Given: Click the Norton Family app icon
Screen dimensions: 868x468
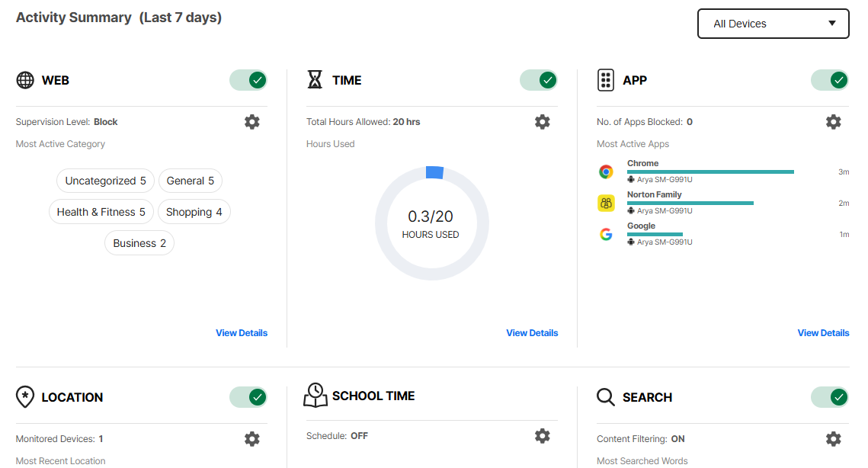Looking at the screenshot, I should point(606,204).
